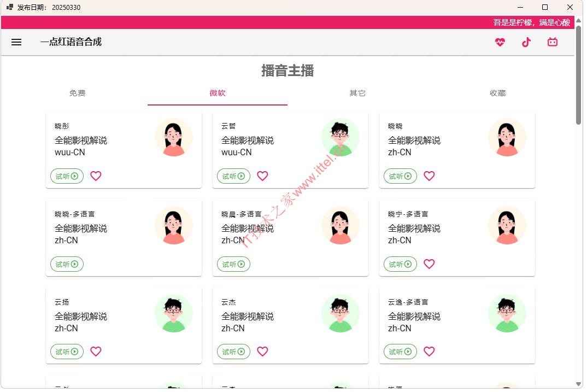The width and height of the screenshot is (587, 392).
Task: Toggle heart on 晓宁-多语言 card
Action: tap(429, 264)
